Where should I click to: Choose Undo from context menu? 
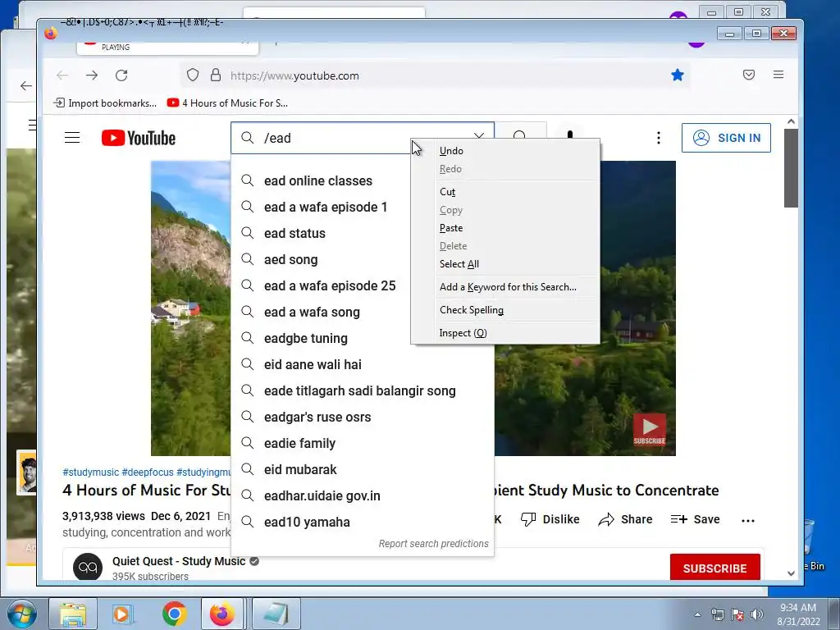pos(505,151)
